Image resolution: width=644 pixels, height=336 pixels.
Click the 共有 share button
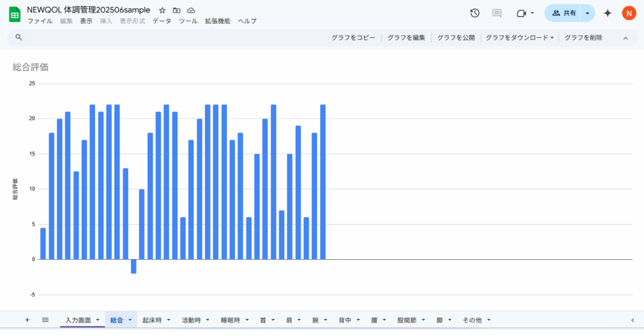click(563, 13)
